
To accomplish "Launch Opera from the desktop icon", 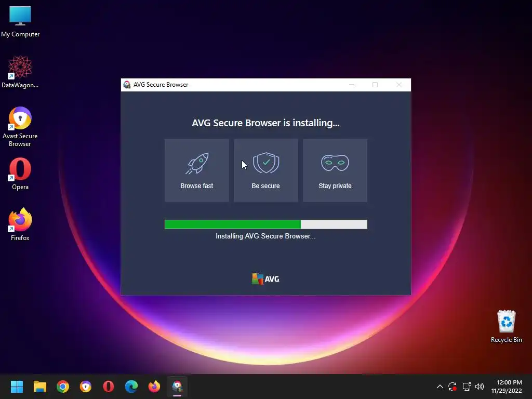I will (20, 174).
